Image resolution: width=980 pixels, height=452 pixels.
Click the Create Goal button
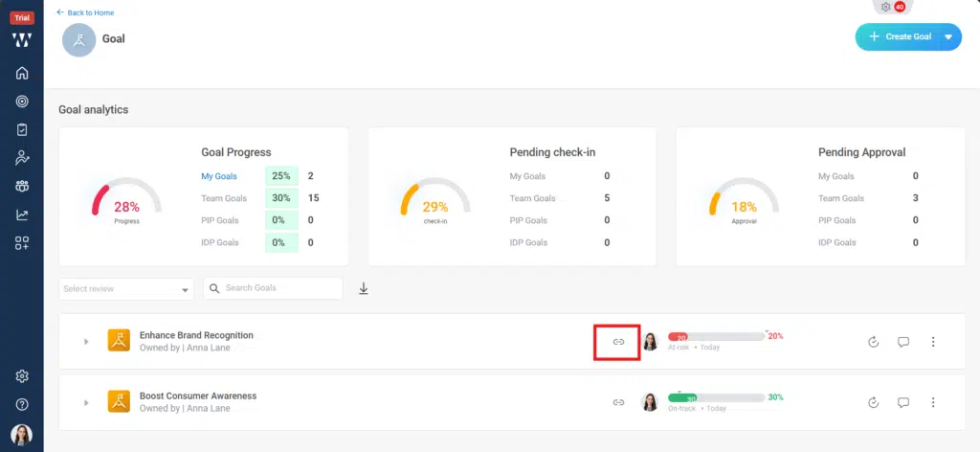coord(898,37)
